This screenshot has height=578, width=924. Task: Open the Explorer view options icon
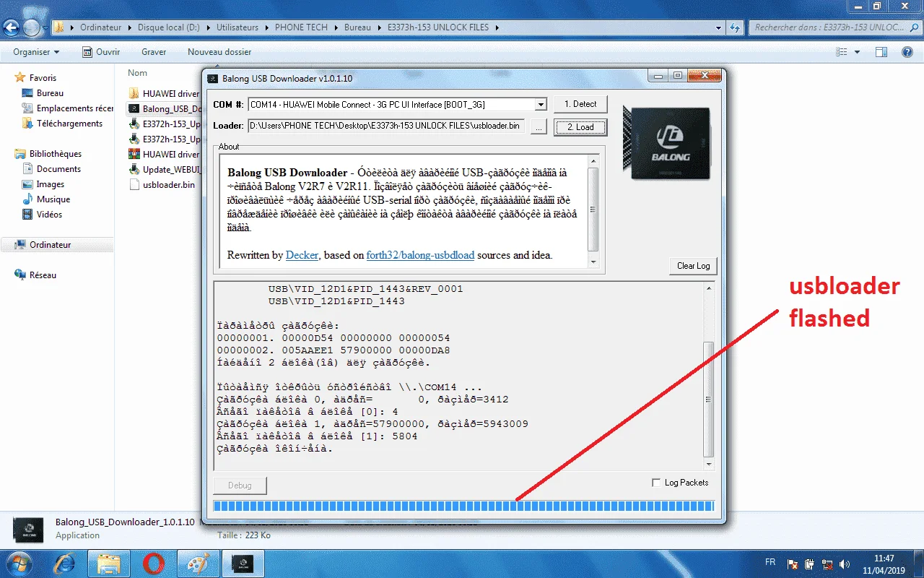842,52
